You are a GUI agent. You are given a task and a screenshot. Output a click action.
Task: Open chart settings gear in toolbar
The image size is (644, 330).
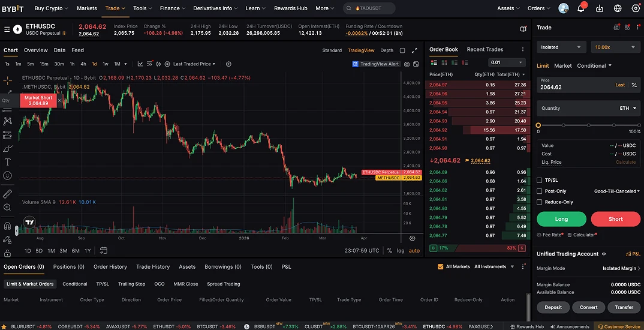pyautogui.click(x=167, y=64)
